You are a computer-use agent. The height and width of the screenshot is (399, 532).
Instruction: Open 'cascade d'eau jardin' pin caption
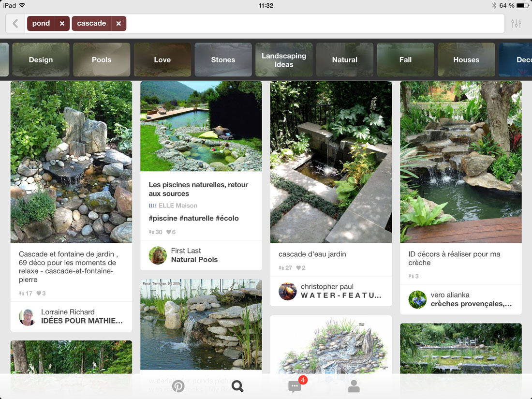pos(312,254)
